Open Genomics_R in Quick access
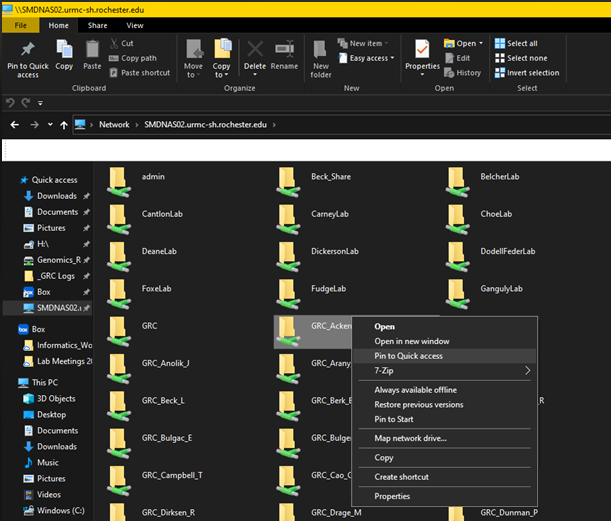Image resolution: width=611 pixels, height=521 pixels. 57,260
